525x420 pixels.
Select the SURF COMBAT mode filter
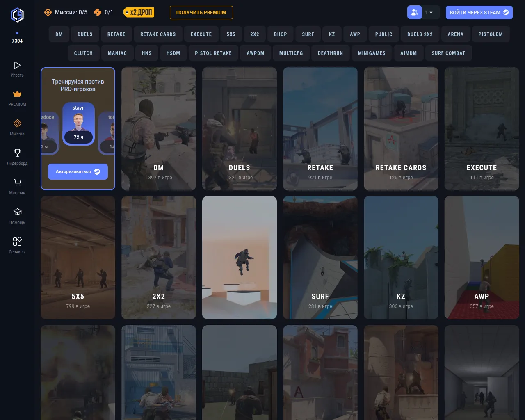448,53
